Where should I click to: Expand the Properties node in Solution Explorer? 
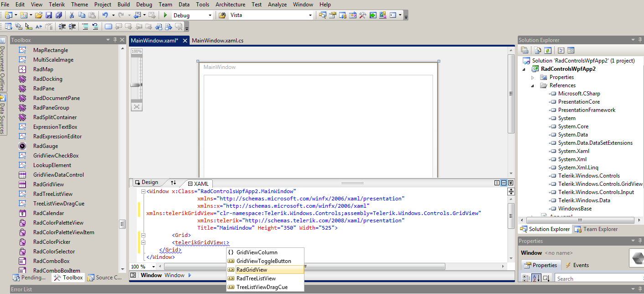pos(532,77)
